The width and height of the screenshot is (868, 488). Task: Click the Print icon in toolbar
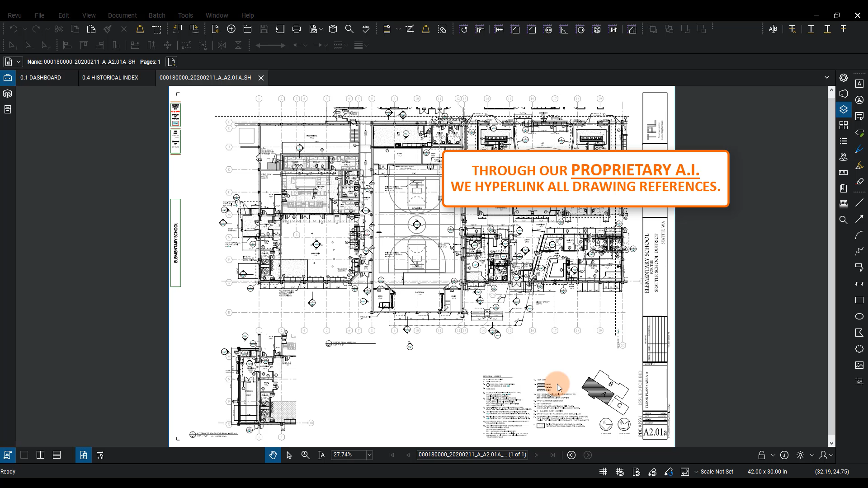(x=297, y=29)
